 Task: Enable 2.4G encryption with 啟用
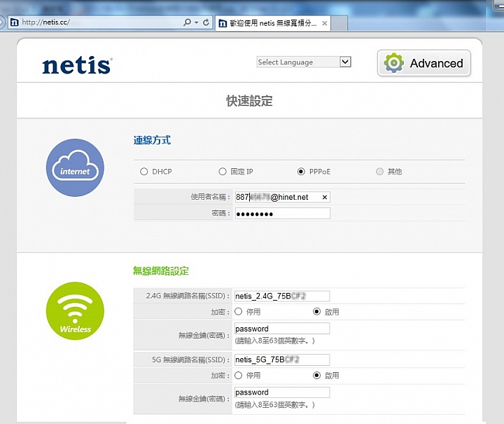pos(316,311)
